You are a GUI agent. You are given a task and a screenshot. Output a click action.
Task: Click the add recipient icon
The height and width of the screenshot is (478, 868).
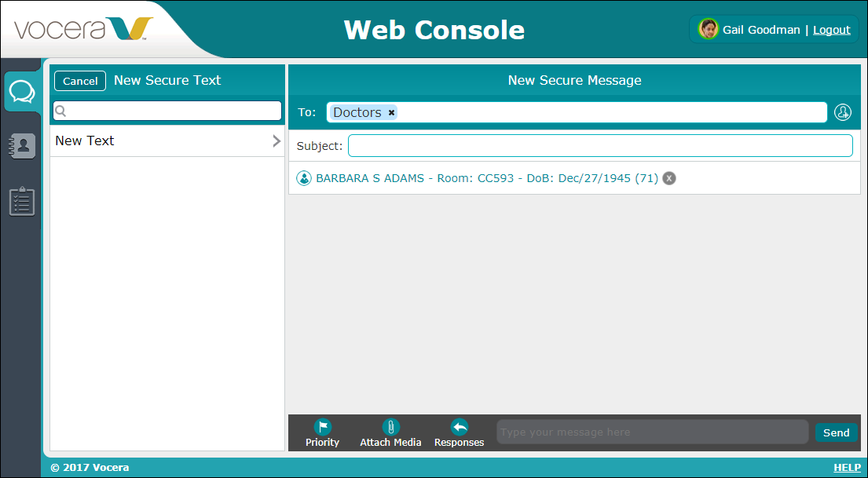pos(843,112)
